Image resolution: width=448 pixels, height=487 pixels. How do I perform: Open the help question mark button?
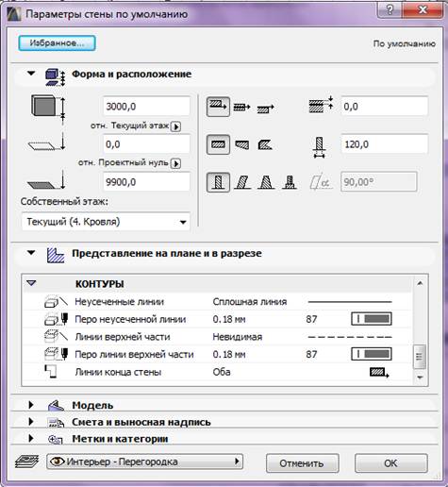click(x=390, y=9)
